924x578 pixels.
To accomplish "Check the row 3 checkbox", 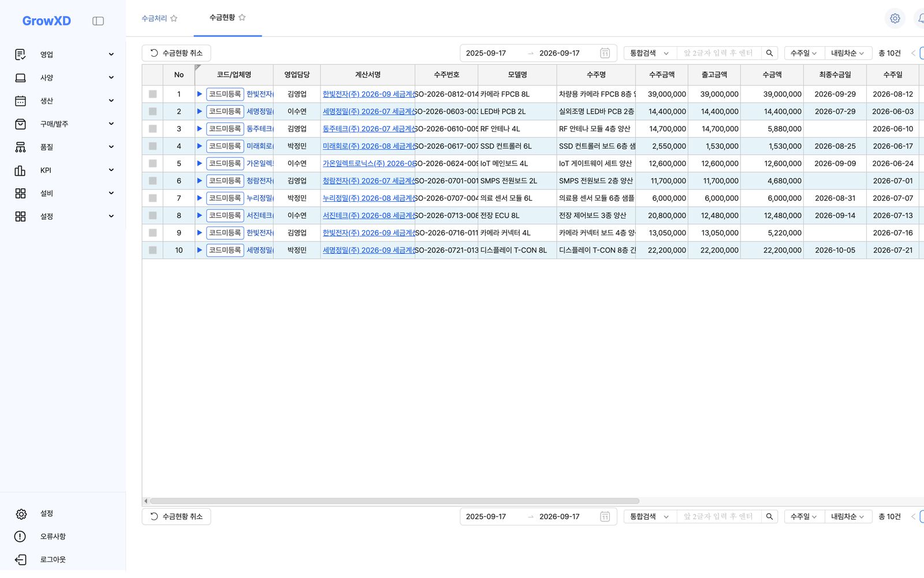I will [x=152, y=128].
